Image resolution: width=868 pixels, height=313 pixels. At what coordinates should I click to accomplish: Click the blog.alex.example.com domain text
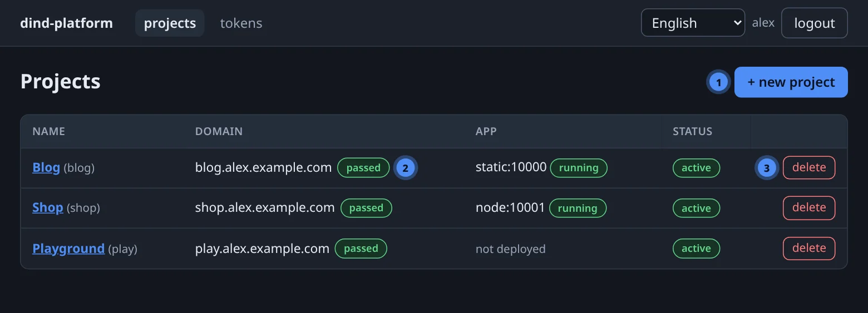pyautogui.click(x=263, y=167)
